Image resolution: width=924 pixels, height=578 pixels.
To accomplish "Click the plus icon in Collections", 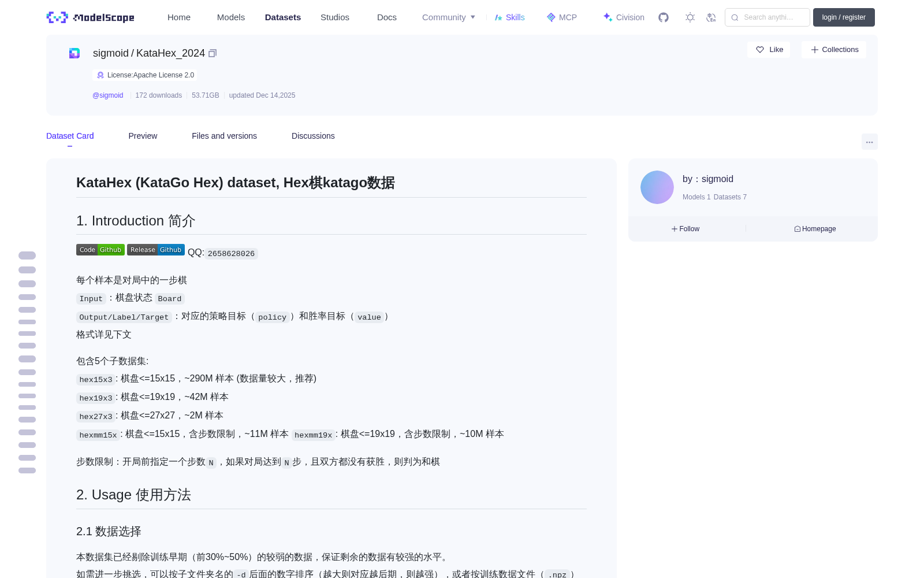I will [815, 50].
